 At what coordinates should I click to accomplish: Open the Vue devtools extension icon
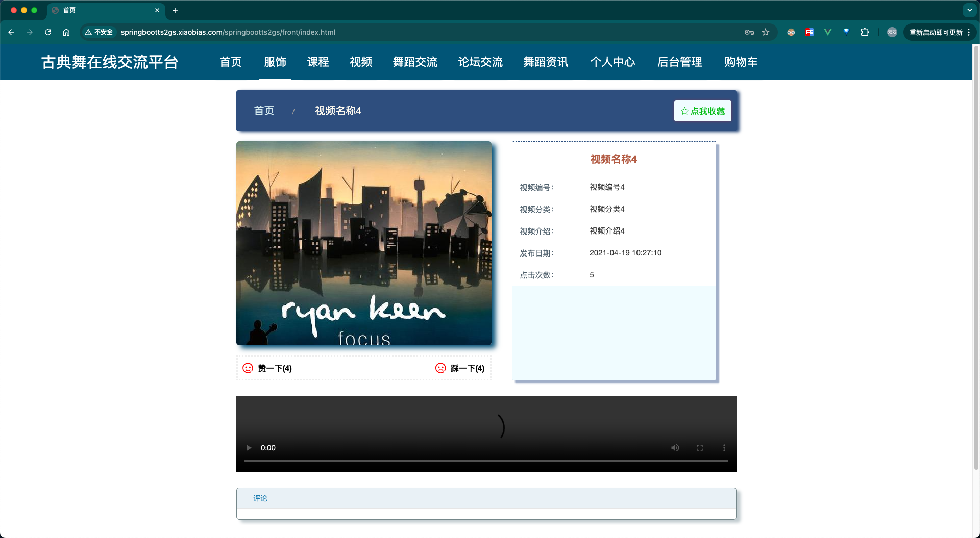pos(828,32)
